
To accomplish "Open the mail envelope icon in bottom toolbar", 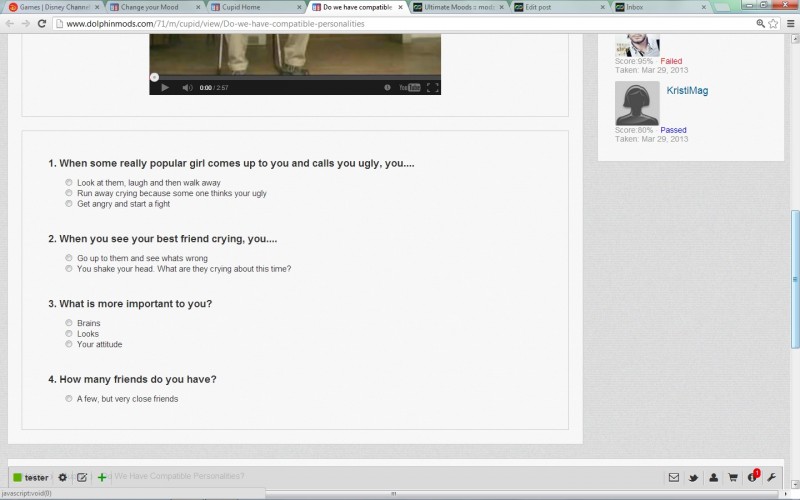I will [x=673, y=478].
